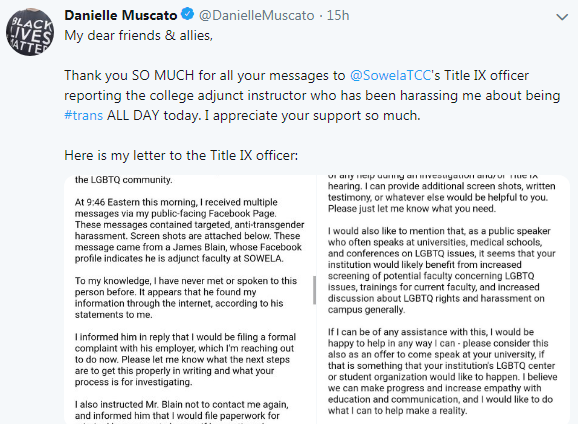The image size is (578, 424).
Task: Click the @DanielleMuscato handle
Action: coord(257,15)
